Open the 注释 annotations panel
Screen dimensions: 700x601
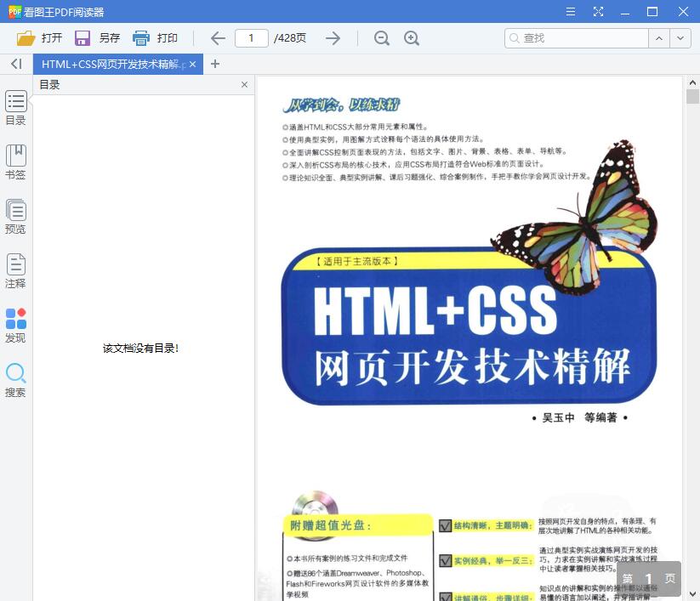point(15,272)
